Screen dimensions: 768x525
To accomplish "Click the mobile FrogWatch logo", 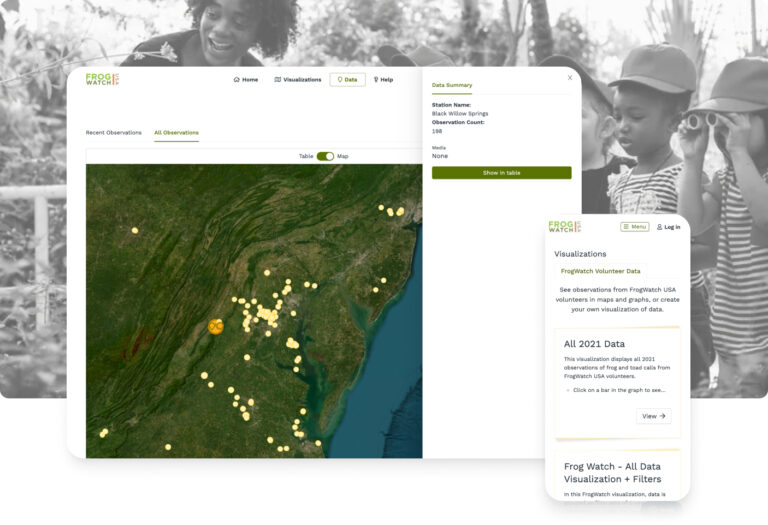I will point(565,227).
